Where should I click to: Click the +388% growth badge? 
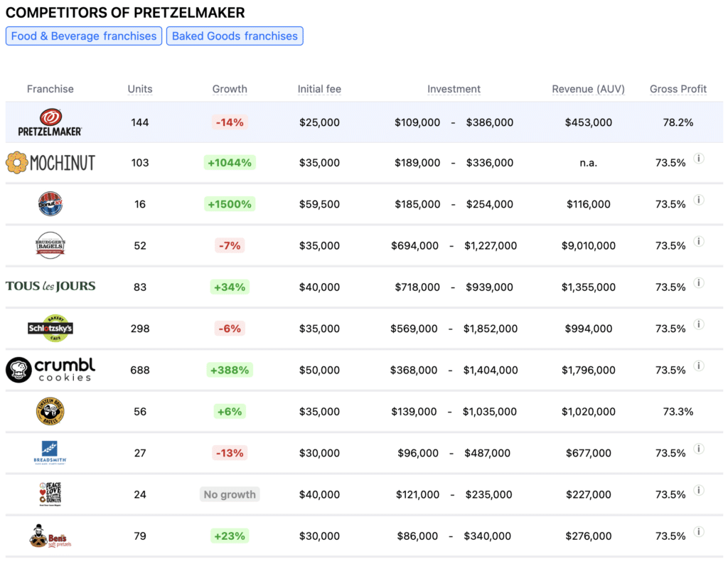click(230, 370)
